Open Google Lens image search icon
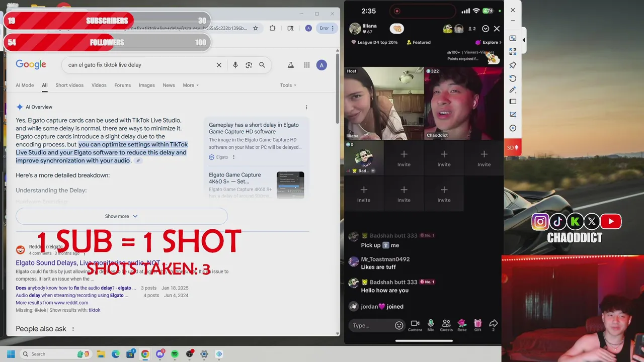Screen dimensions: 644x362 coord(249,65)
